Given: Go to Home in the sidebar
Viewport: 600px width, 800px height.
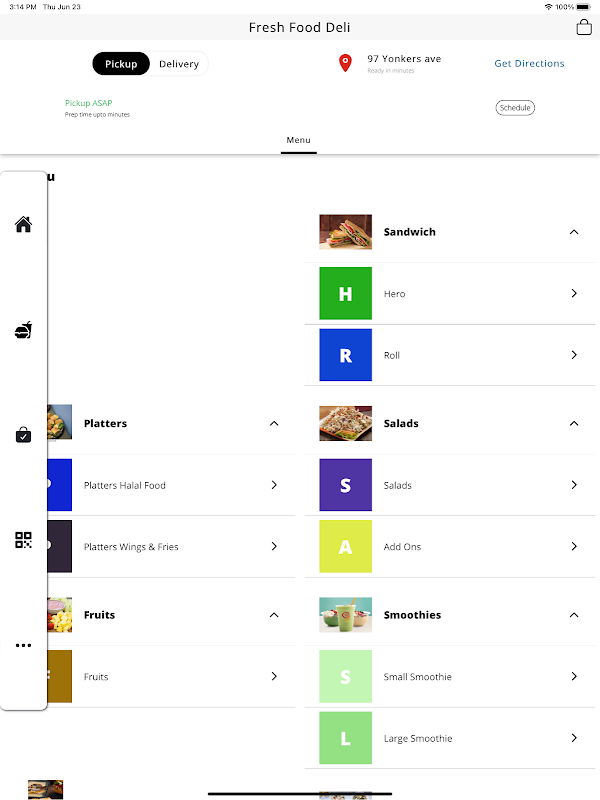Looking at the screenshot, I should coord(24,224).
